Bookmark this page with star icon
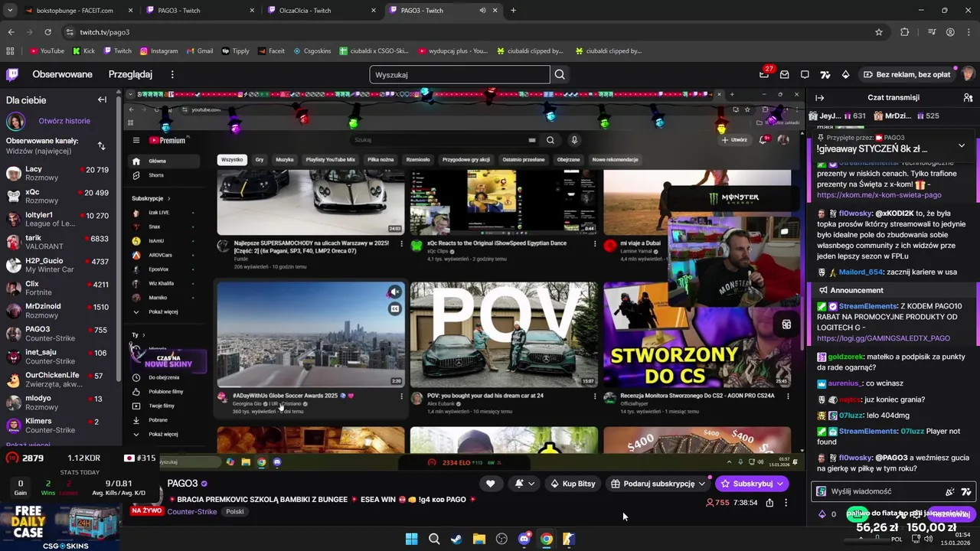Screen dimensions: 980x551 879,32
